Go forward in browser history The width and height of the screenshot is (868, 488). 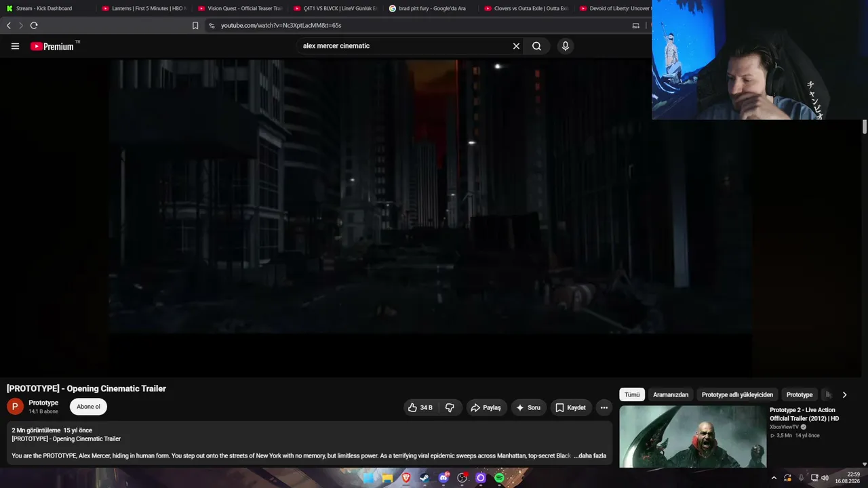21,26
